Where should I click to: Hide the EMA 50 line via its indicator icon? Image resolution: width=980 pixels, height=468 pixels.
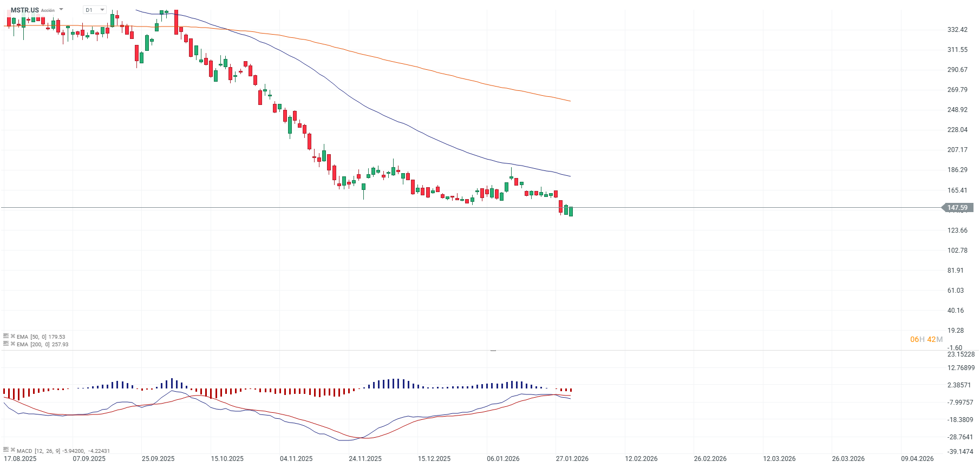[6, 337]
